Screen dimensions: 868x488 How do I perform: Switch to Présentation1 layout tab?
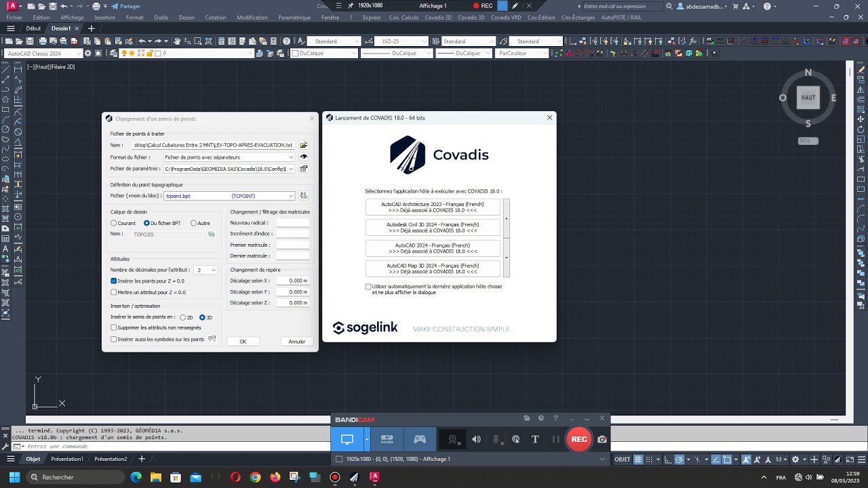67,459
